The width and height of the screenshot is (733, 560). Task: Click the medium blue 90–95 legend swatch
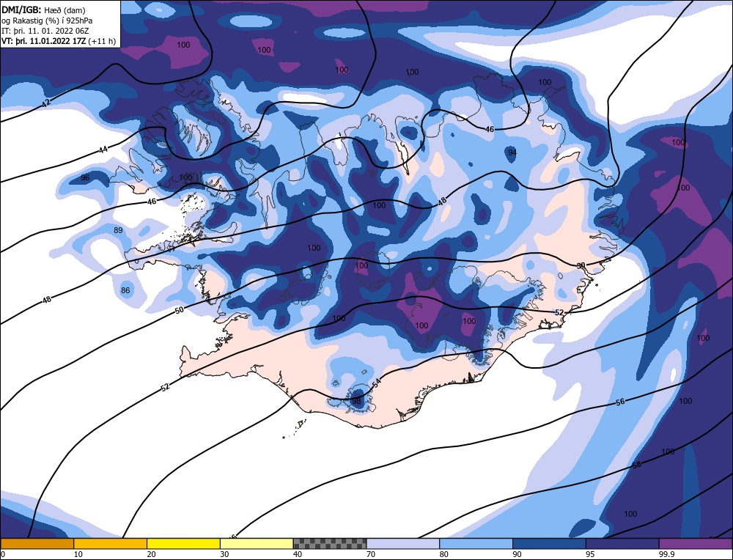point(549,544)
